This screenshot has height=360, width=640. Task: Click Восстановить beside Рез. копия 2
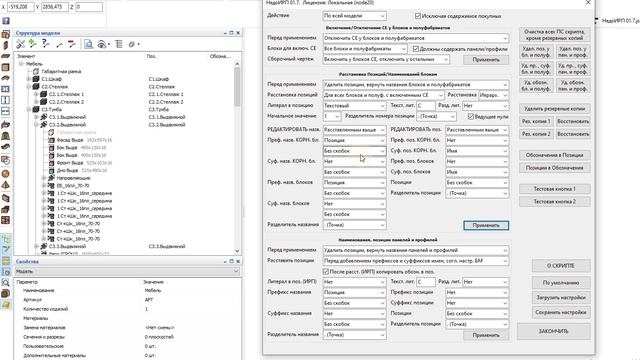(573, 134)
